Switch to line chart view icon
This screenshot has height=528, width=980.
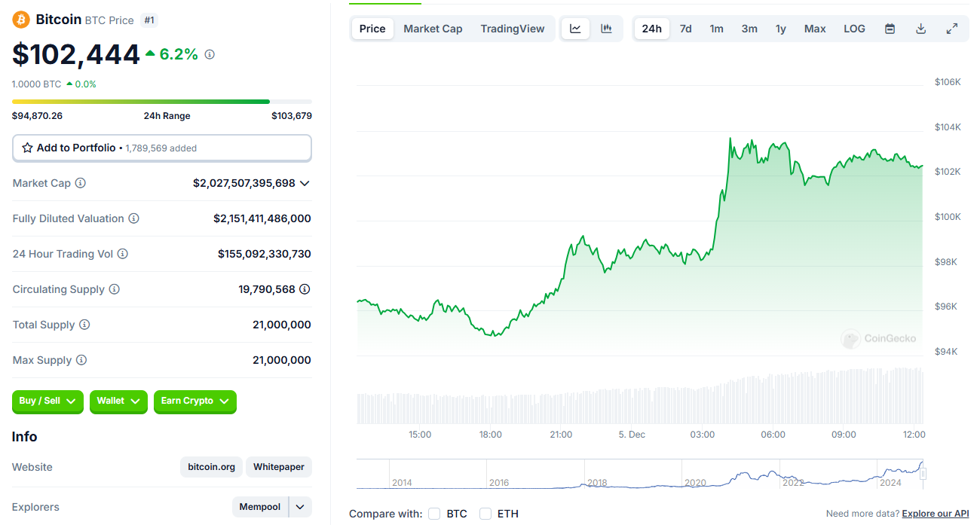click(575, 29)
